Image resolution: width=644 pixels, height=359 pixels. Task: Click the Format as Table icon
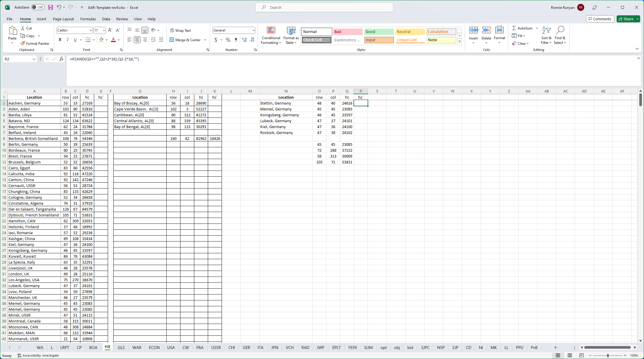pyautogui.click(x=291, y=36)
